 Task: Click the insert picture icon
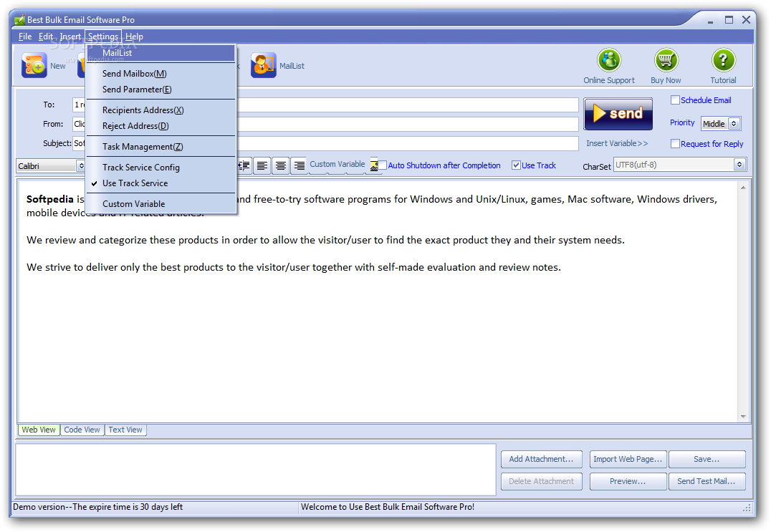pyautogui.click(x=374, y=166)
